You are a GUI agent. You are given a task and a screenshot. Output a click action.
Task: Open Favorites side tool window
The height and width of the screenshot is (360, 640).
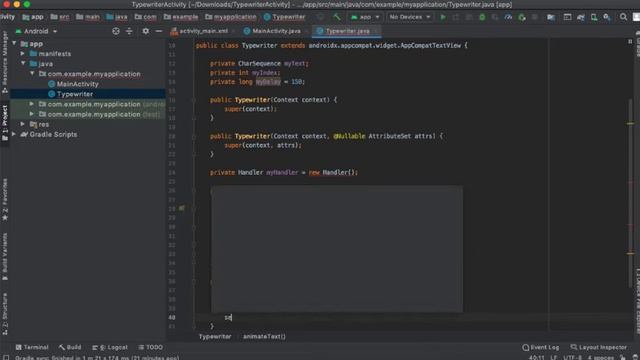(x=5, y=200)
